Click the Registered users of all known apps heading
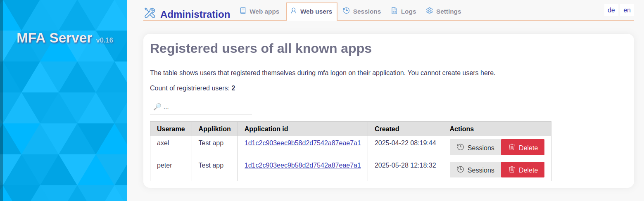Screen dimensions: 644x201 click(261, 49)
